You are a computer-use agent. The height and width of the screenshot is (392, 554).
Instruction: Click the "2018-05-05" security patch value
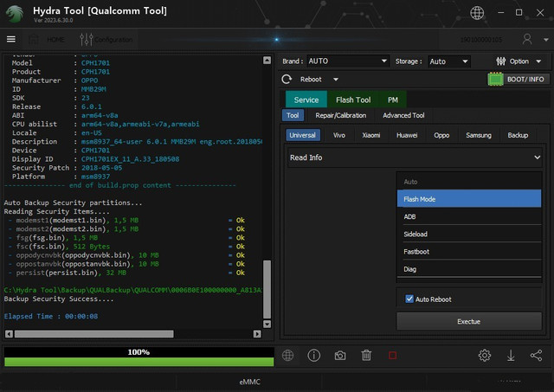[102, 168]
